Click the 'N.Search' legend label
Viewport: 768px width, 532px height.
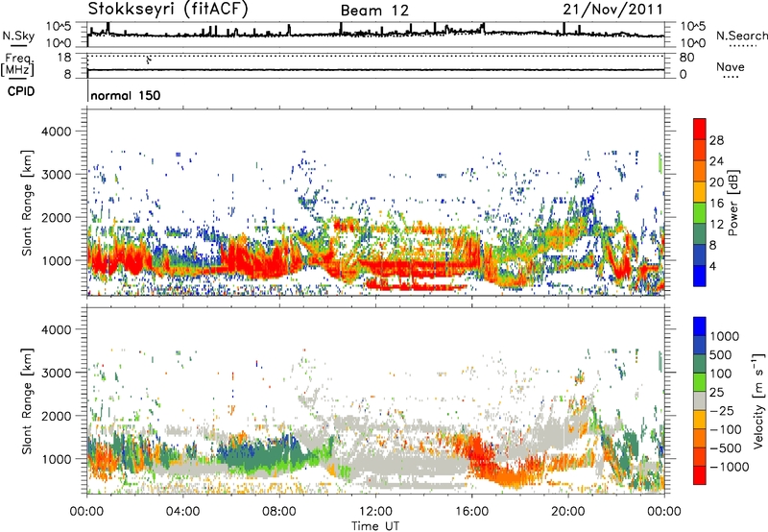pos(741,36)
